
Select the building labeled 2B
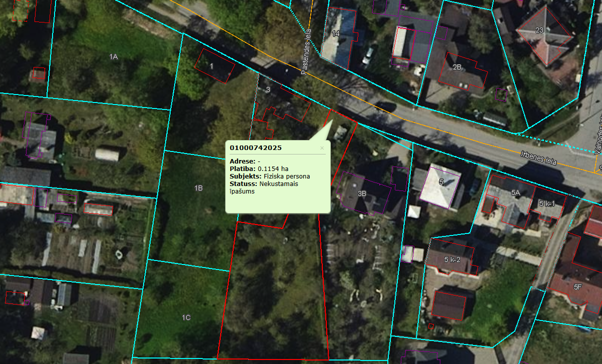tap(457, 67)
